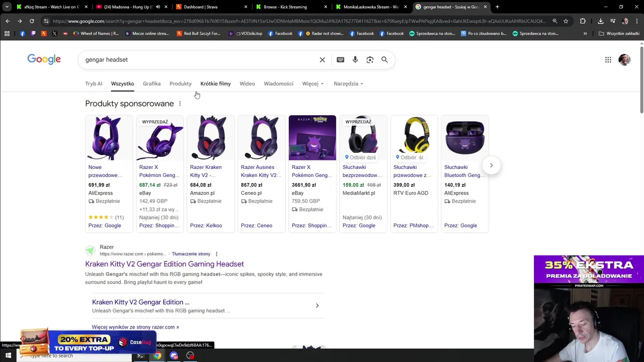Open Wheel of Names bookmark
Screen dimensions: 644x362
coord(96,34)
